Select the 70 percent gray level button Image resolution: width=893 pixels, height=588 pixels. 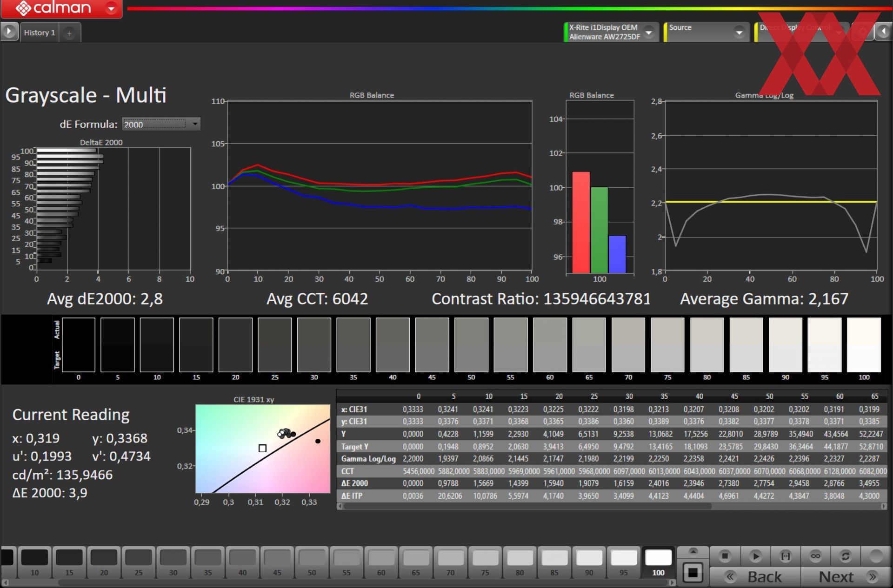click(x=451, y=562)
